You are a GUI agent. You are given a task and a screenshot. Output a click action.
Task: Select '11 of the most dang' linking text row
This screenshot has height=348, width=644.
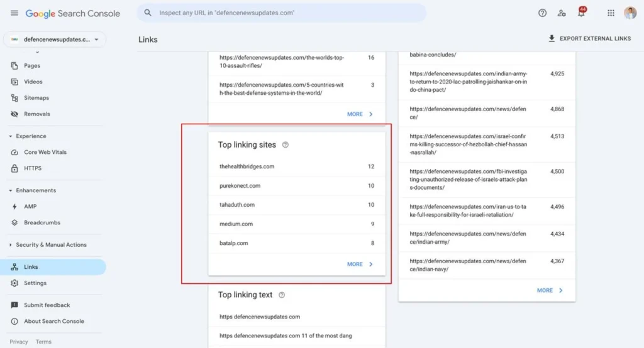coord(297,336)
